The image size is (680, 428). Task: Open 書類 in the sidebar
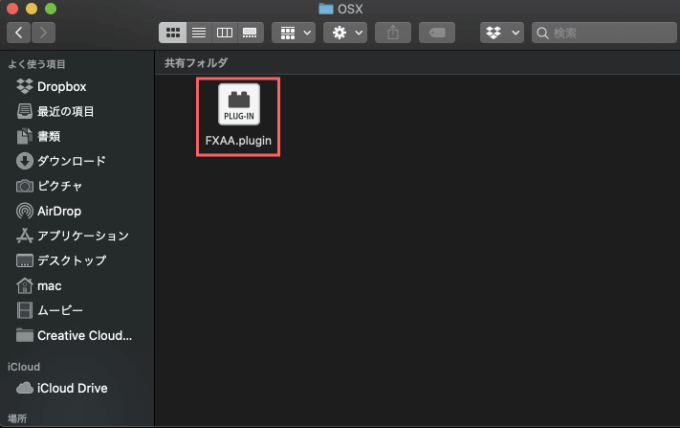click(x=77, y=137)
